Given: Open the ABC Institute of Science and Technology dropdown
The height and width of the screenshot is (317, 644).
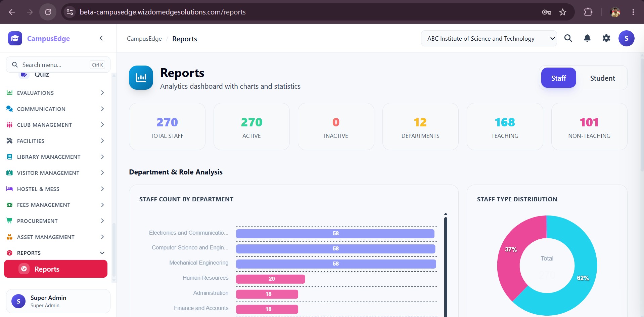Looking at the screenshot, I should 489,38.
